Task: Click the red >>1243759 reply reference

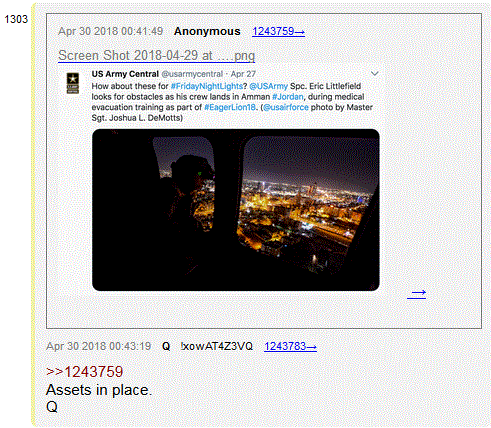Action: click(84, 372)
